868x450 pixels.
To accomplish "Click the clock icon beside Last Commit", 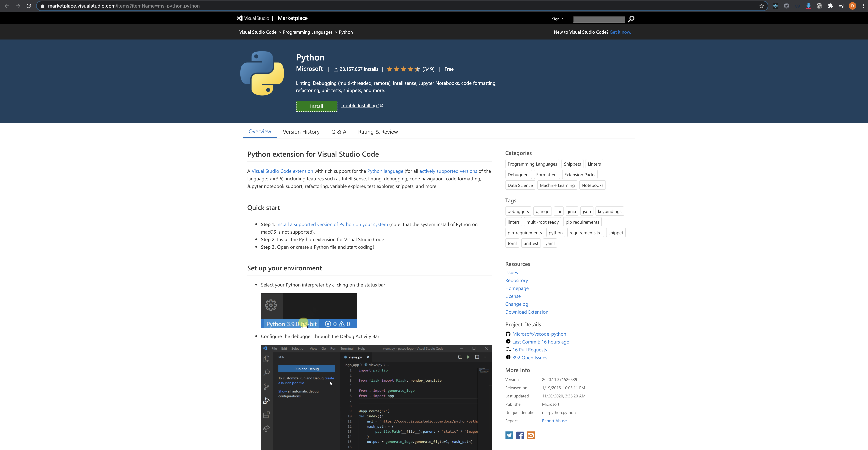I will [x=508, y=342].
